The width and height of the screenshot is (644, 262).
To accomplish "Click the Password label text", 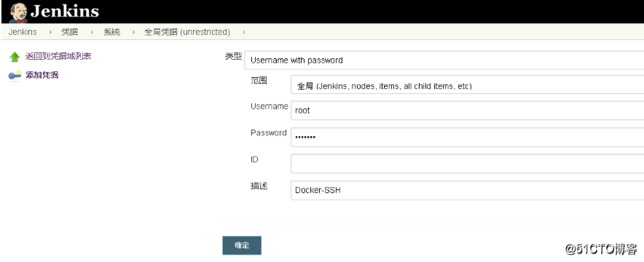I will [x=269, y=132].
